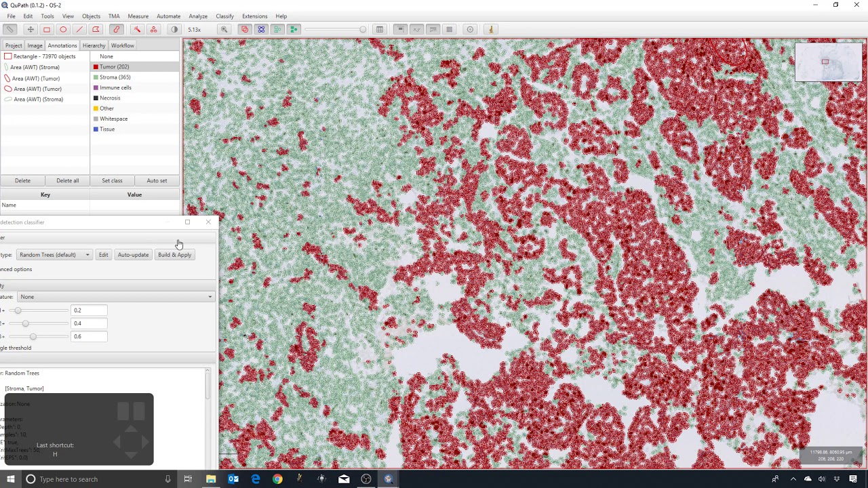Click the Edit classifier button
868x488 pixels.
pos(103,255)
